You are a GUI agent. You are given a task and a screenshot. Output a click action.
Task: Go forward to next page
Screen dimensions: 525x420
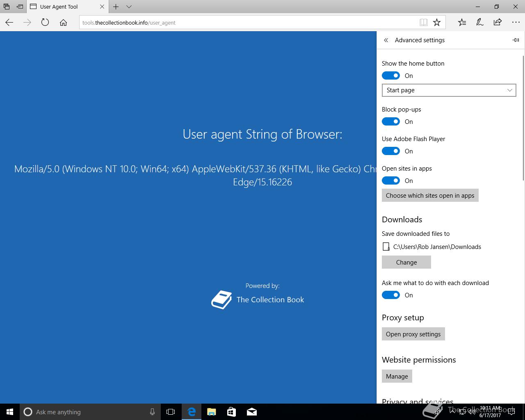tap(27, 23)
